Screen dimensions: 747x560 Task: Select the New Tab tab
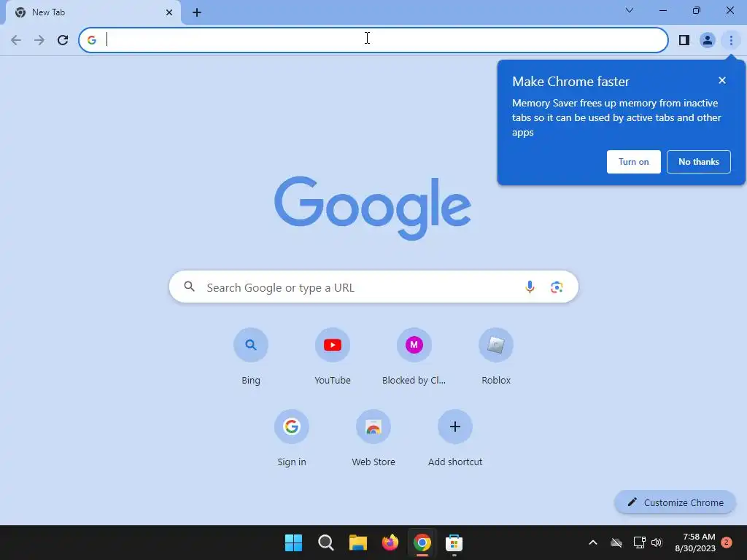click(x=93, y=12)
